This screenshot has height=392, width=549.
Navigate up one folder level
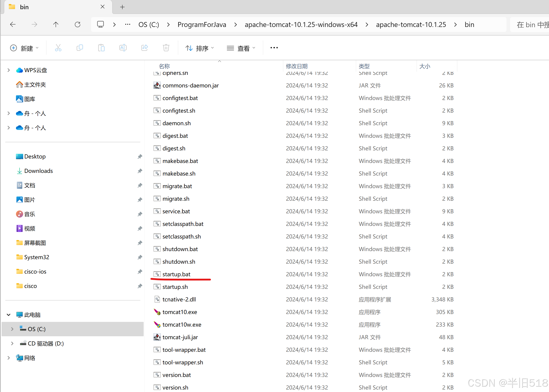coord(56,24)
